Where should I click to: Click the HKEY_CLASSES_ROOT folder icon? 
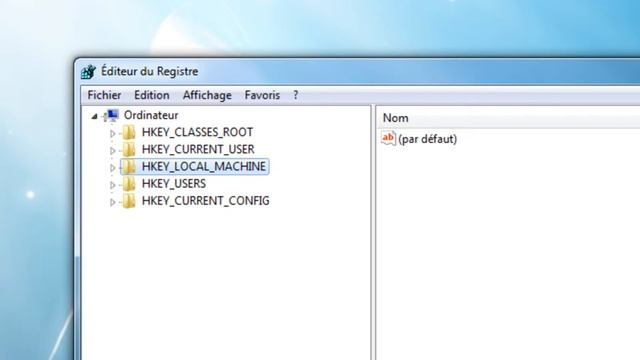coord(129,133)
